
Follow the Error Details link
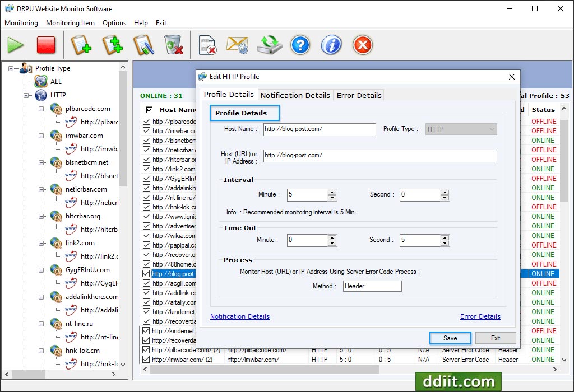click(480, 316)
